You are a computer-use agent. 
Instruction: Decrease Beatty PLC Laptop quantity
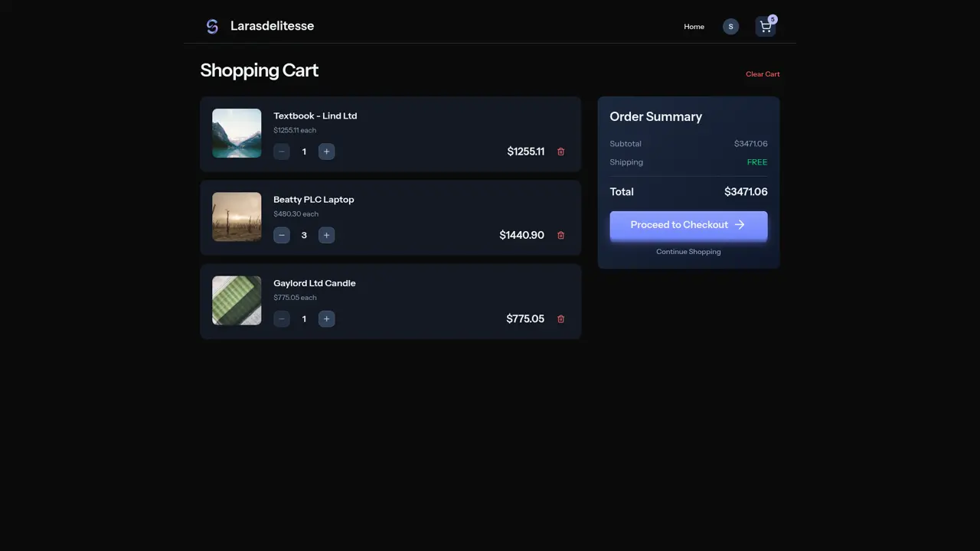(282, 235)
